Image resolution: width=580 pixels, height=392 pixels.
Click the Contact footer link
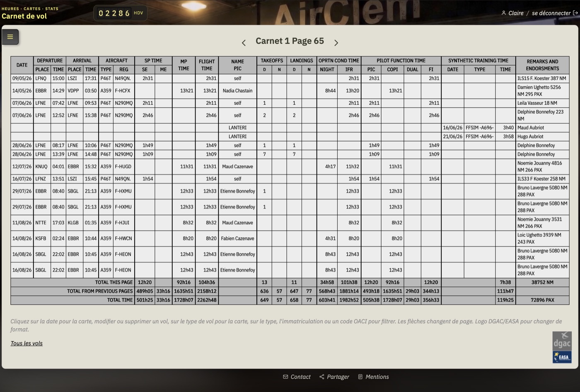point(297,377)
